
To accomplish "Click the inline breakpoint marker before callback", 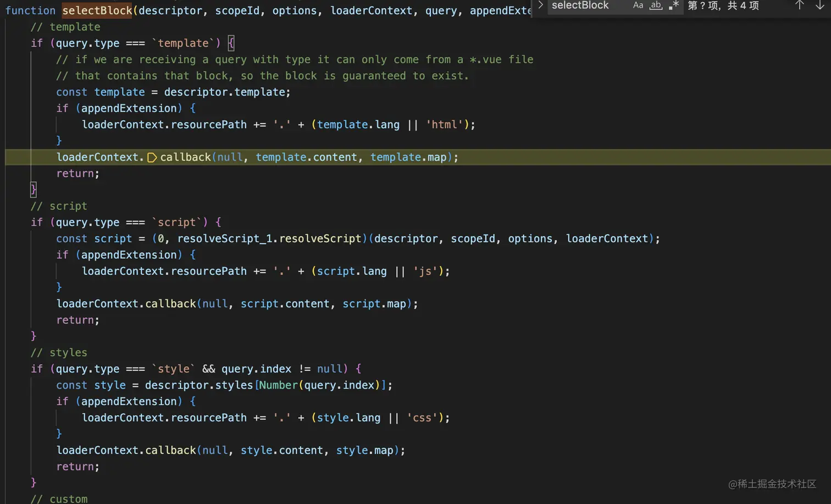I will click(152, 158).
